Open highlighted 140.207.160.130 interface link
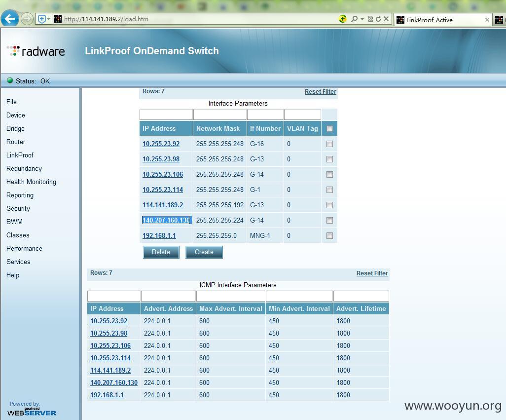This screenshot has height=420, width=506. (x=166, y=220)
